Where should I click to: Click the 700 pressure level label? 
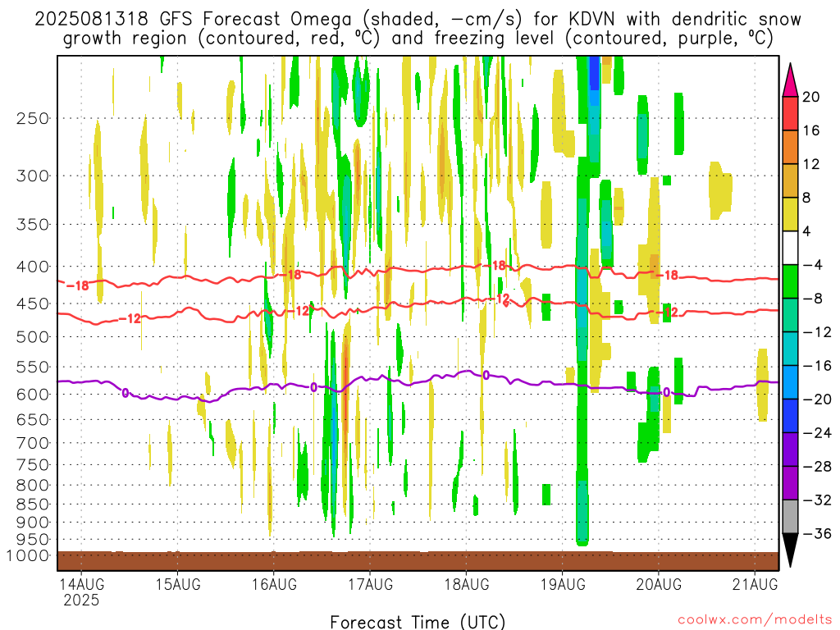point(33,443)
